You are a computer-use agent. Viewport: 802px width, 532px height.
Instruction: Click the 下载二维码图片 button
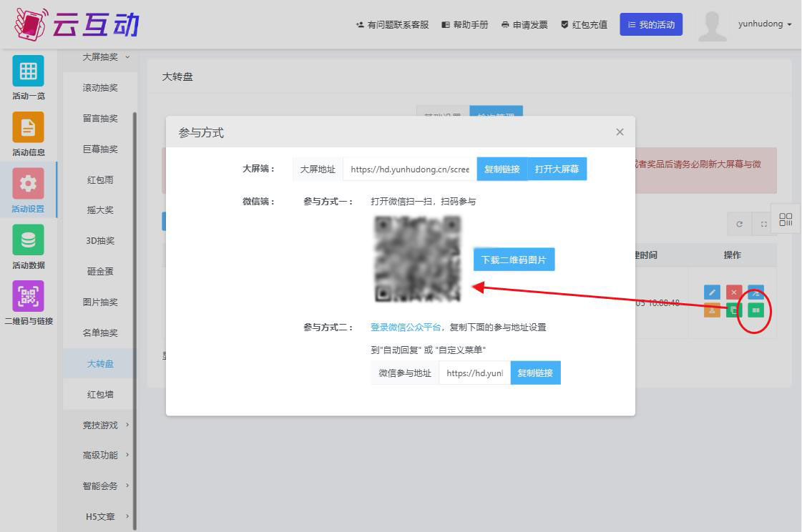514,260
